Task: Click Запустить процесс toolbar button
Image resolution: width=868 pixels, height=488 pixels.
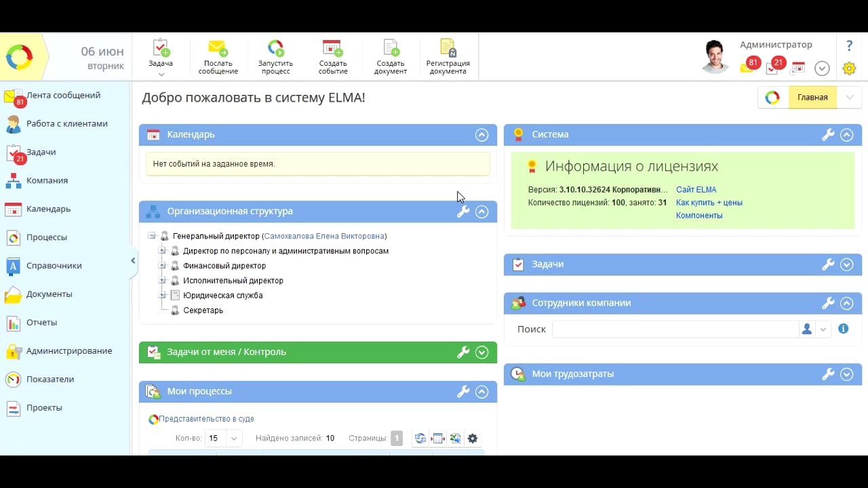Action: (275, 57)
